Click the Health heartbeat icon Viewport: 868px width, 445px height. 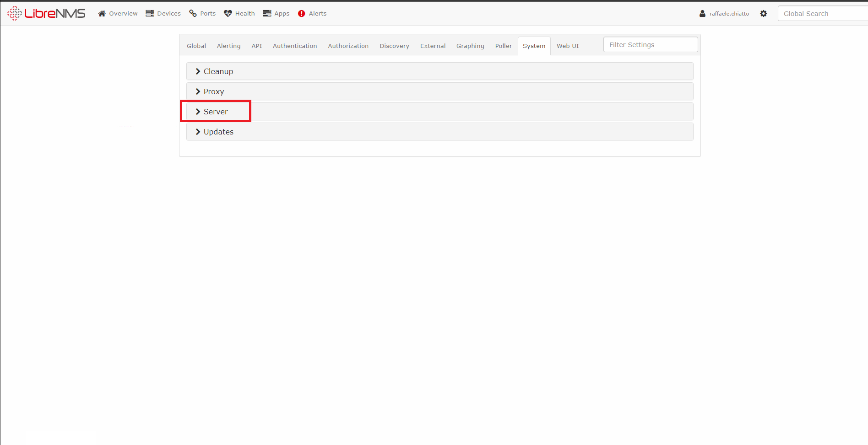(x=228, y=13)
